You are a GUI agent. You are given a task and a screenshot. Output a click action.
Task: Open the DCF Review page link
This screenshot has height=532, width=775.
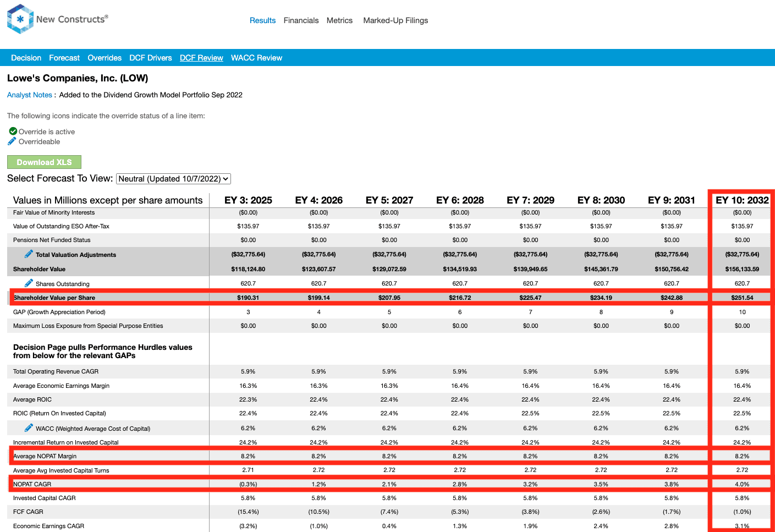point(201,58)
